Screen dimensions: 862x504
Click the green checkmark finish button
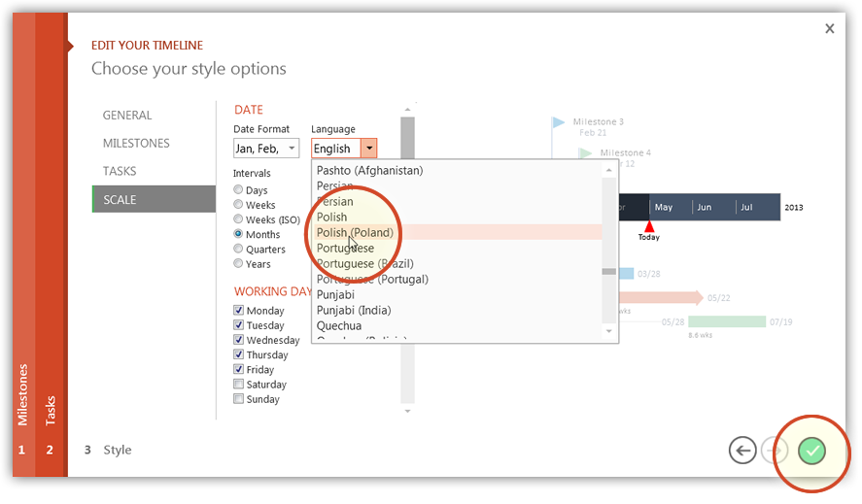pyautogui.click(x=810, y=450)
